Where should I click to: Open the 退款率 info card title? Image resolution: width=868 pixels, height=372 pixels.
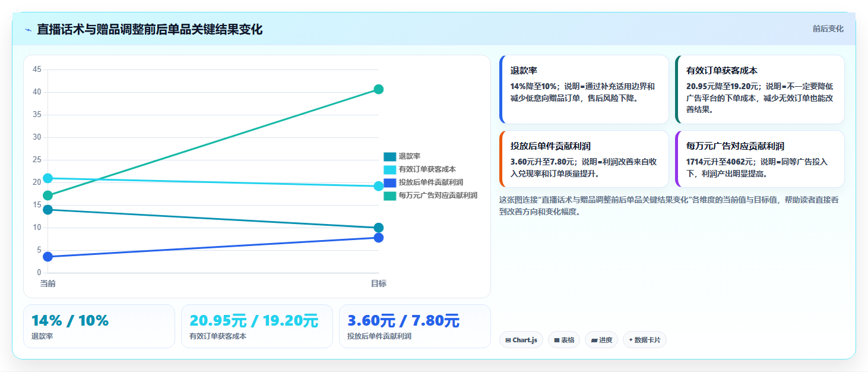524,71
